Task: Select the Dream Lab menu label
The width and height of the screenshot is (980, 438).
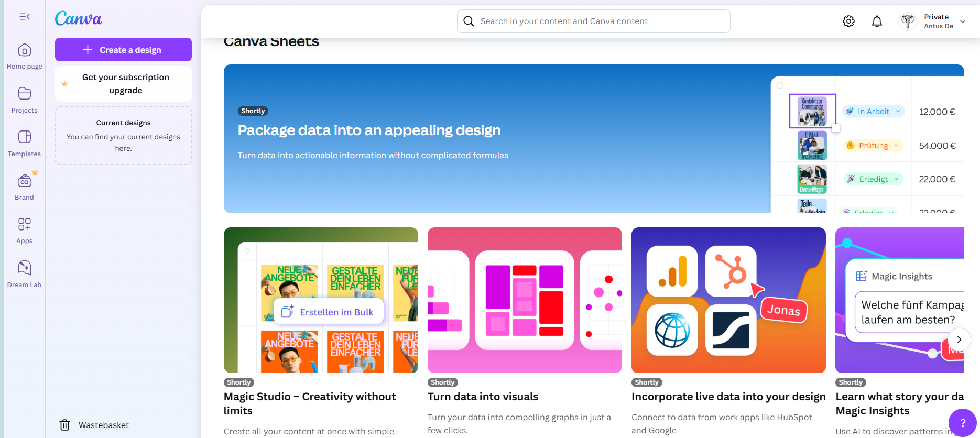Action: (24, 285)
